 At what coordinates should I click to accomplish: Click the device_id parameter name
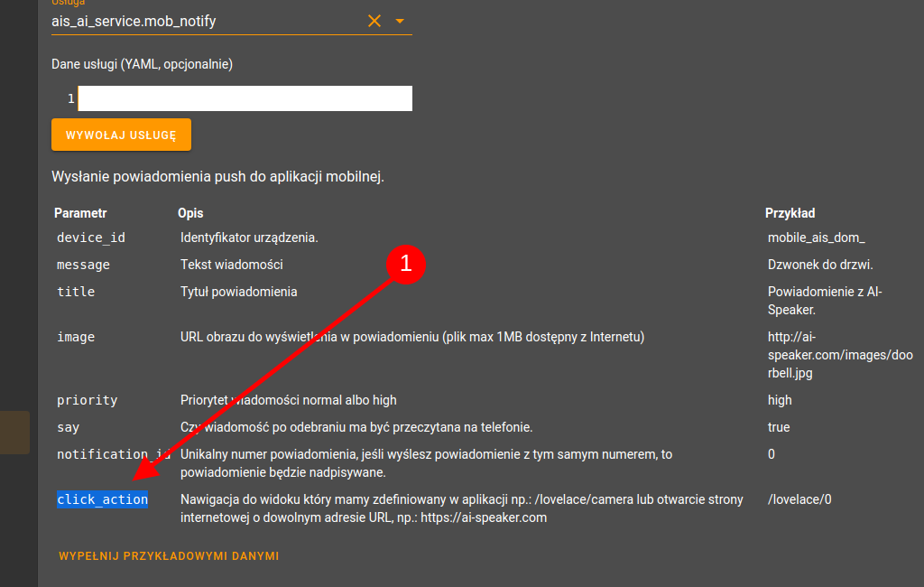coord(91,238)
